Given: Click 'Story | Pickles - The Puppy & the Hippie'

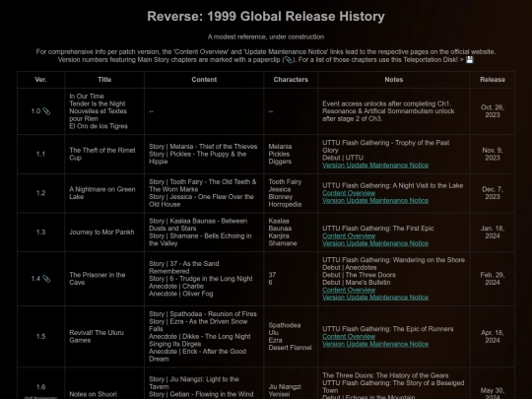Looking at the screenshot, I should (197, 158).
